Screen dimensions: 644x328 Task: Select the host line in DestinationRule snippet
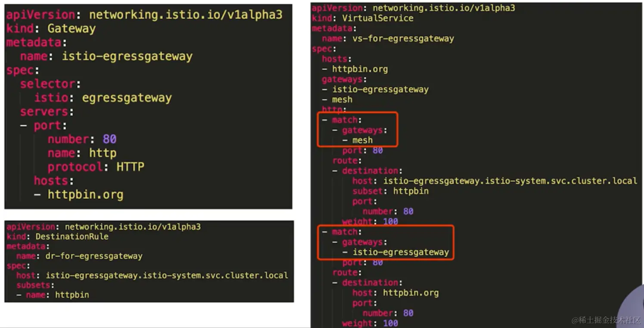(152, 275)
